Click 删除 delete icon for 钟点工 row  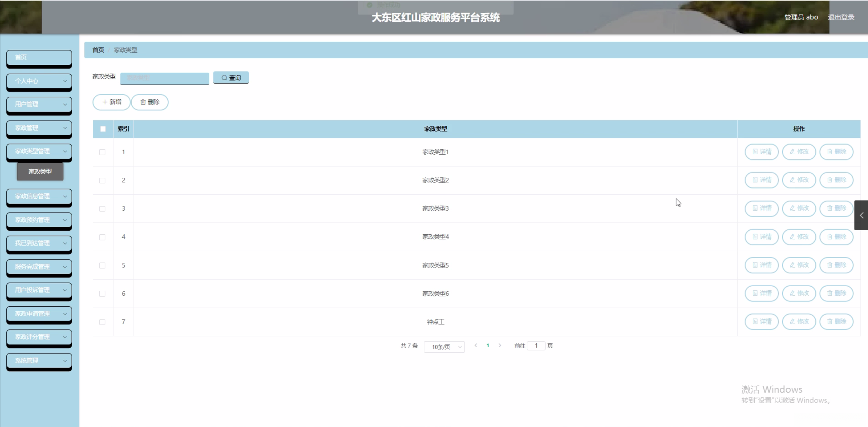(836, 322)
